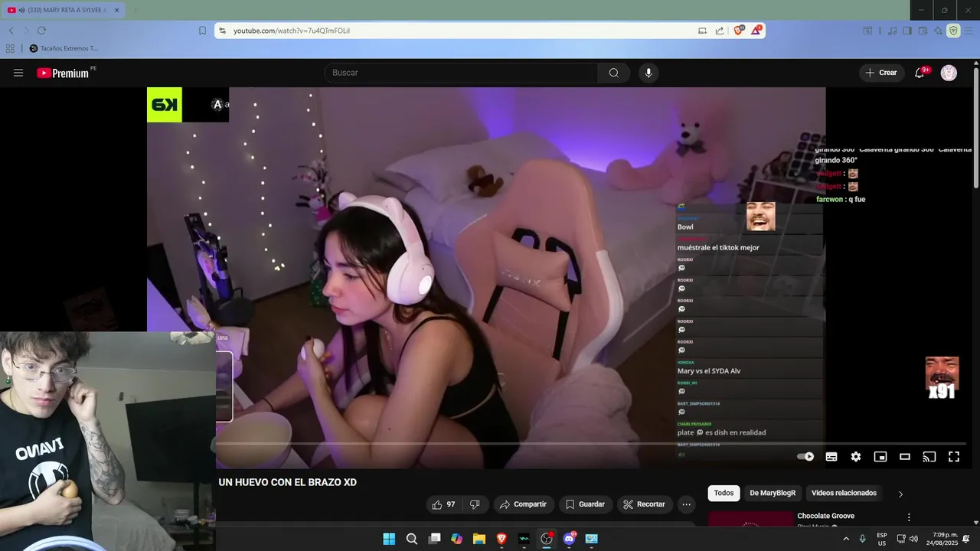Open the bookmarks apps grid icon
The height and width of the screenshot is (551, 980).
click(10, 48)
